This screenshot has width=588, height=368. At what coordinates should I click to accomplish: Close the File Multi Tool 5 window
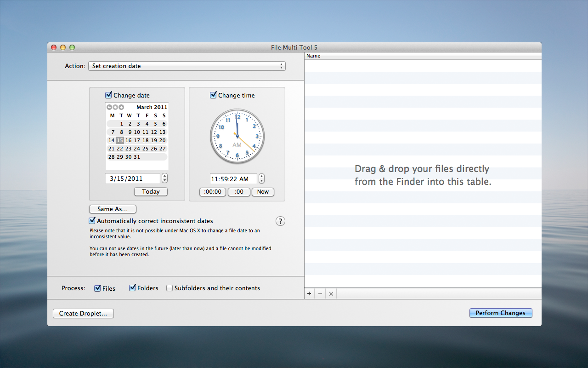click(54, 47)
